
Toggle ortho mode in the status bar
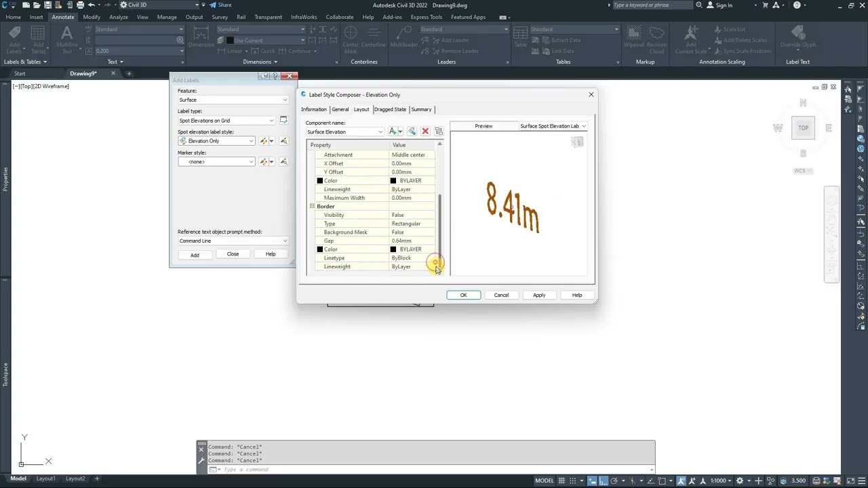pos(603,480)
